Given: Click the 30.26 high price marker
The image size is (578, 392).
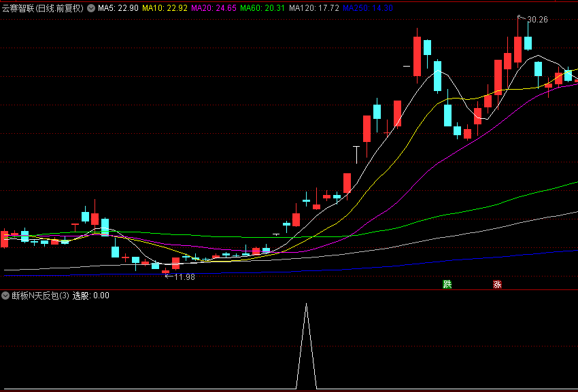Looking at the screenshot, I should pyautogui.click(x=537, y=20).
